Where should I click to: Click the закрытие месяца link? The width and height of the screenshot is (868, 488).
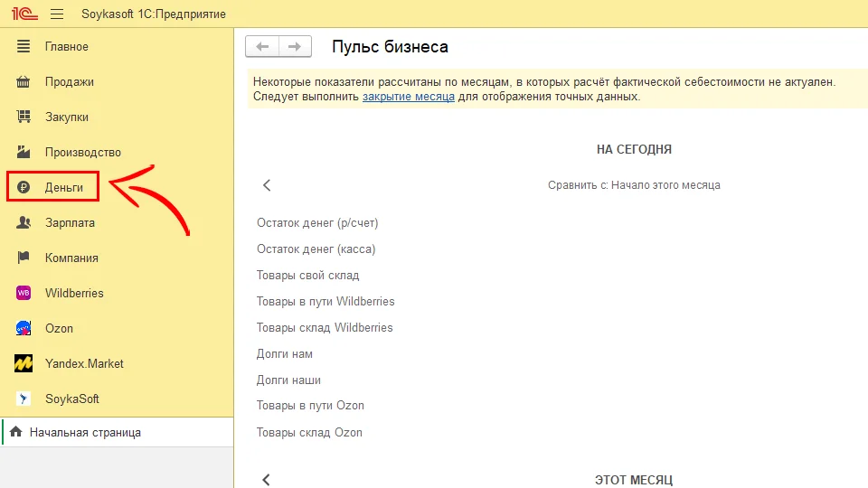click(x=408, y=97)
